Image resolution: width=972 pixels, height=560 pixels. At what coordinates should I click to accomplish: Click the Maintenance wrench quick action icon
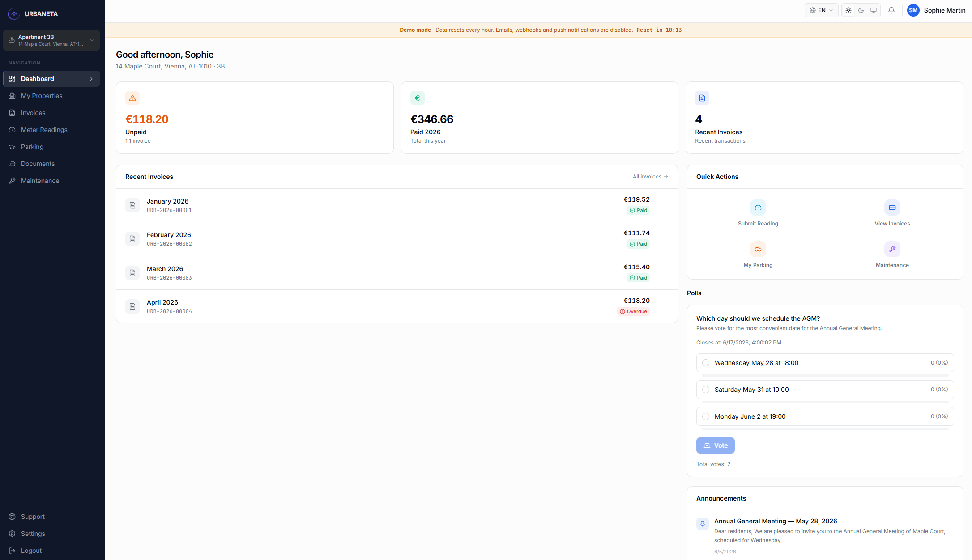pyautogui.click(x=892, y=249)
